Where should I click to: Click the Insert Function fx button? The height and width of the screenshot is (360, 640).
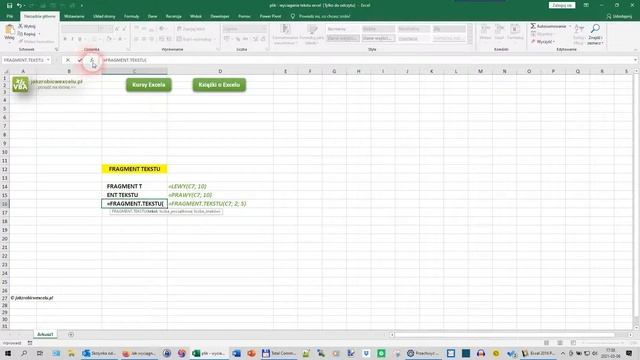[x=92, y=60]
